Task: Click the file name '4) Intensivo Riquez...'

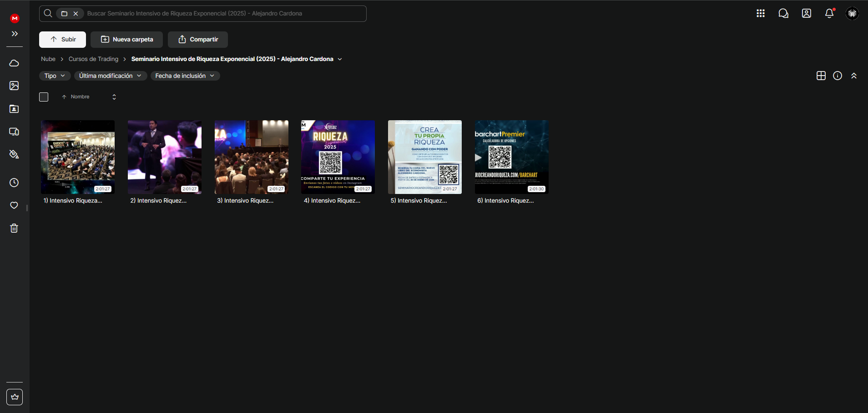Action: click(332, 201)
